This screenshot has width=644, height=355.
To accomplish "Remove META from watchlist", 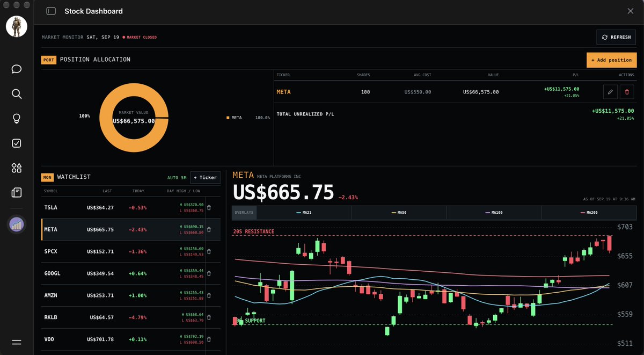I will 209,229.
